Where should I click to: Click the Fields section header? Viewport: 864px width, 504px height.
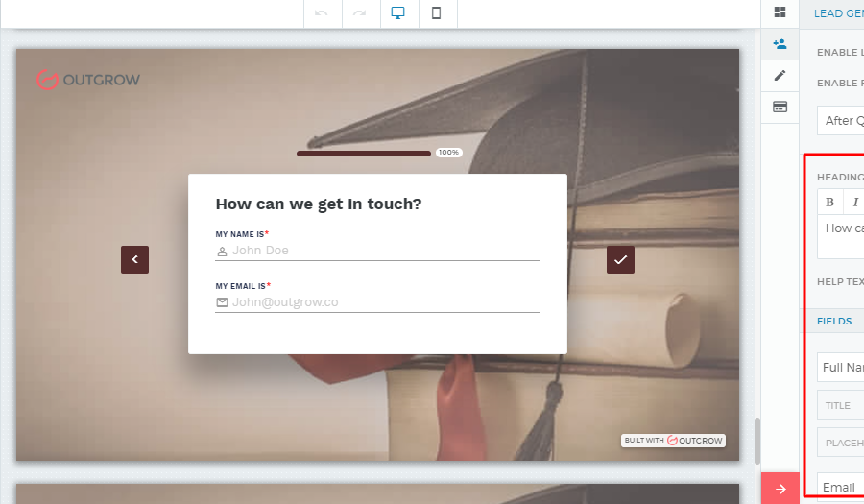click(x=834, y=322)
